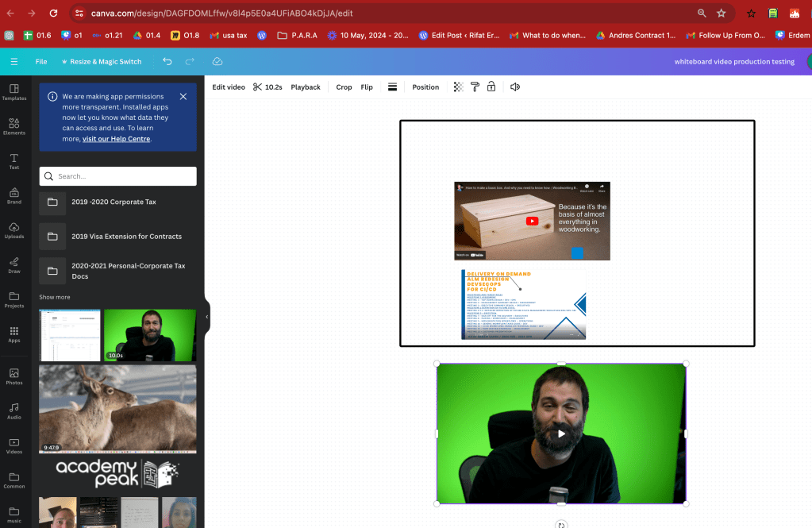Open the Templates sidebar panel
The width and height of the screenshot is (812, 528).
(14, 92)
